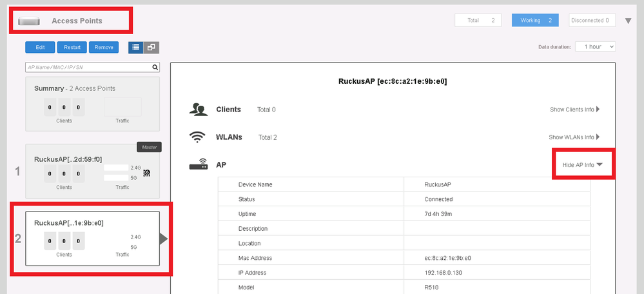Click the Restart button
The width and height of the screenshot is (644, 294).
pos(72,47)
